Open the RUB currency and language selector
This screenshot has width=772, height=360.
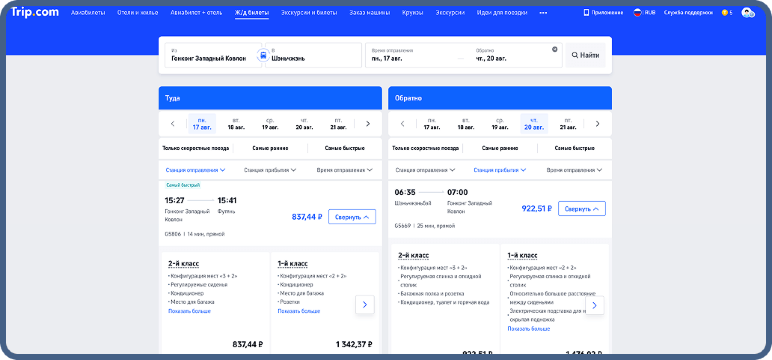[x=644, y=13]
